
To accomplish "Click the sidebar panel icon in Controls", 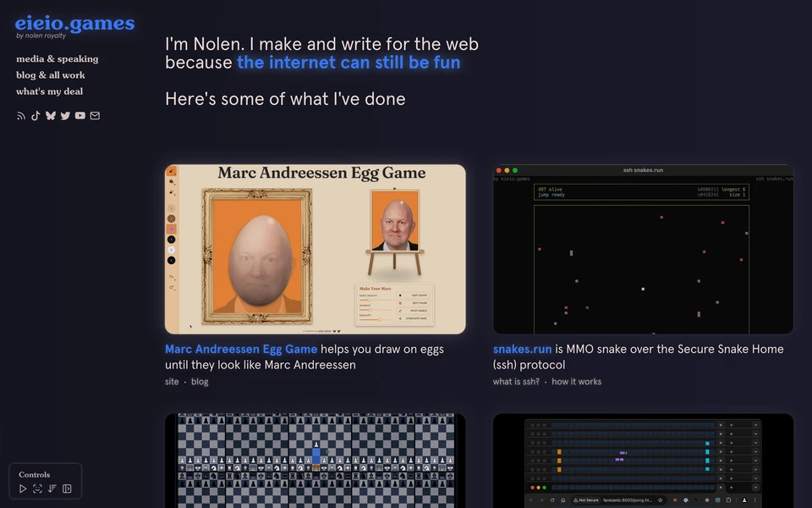I will pyautogui.click(x=67, y=489).
